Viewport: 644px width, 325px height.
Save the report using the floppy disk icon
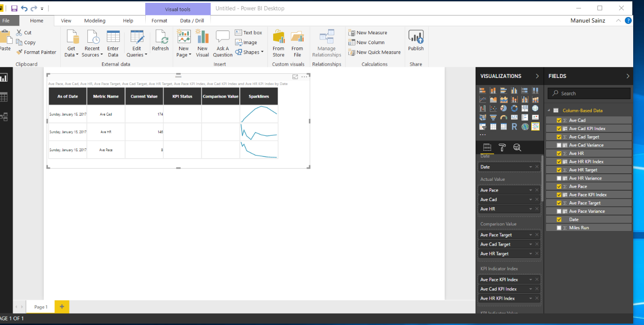[x=14, y=8]
